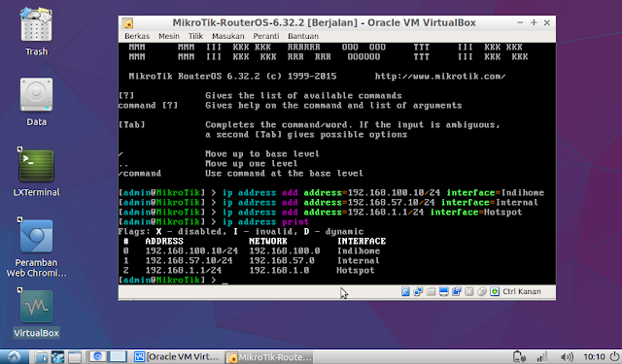Click the iconify all windows taskbar icon
Screen dimensions: 622x364
74,357
